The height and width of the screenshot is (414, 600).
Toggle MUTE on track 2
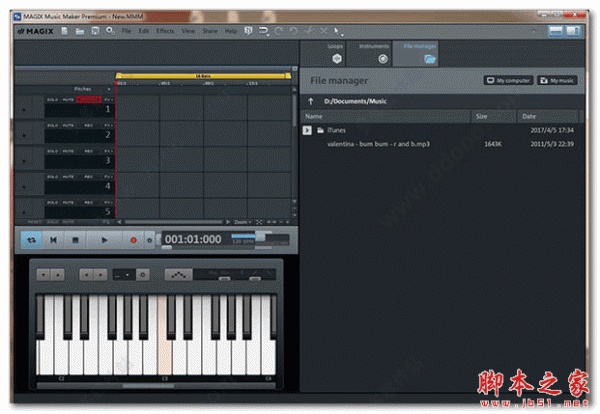click(68, 126)
